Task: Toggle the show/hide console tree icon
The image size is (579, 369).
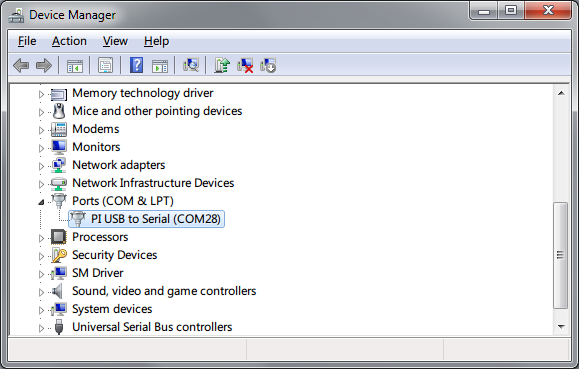Action: click(x=75, y=66)
